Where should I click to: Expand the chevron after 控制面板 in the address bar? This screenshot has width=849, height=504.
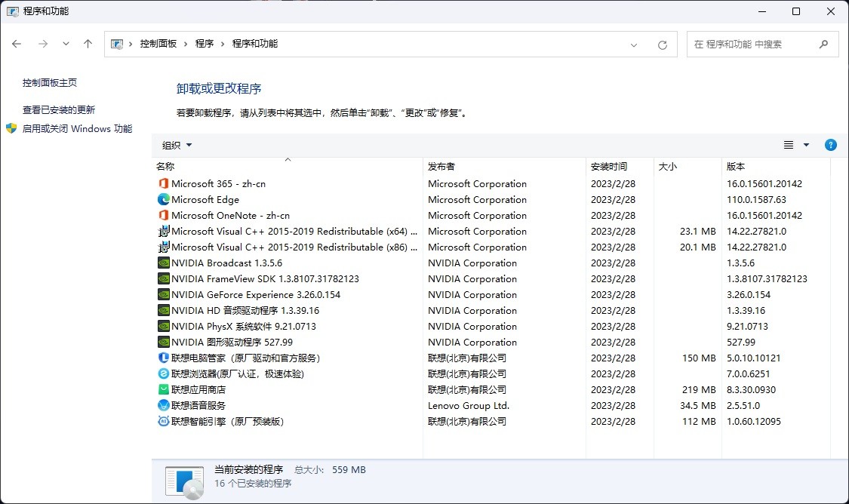pos(185,44)
